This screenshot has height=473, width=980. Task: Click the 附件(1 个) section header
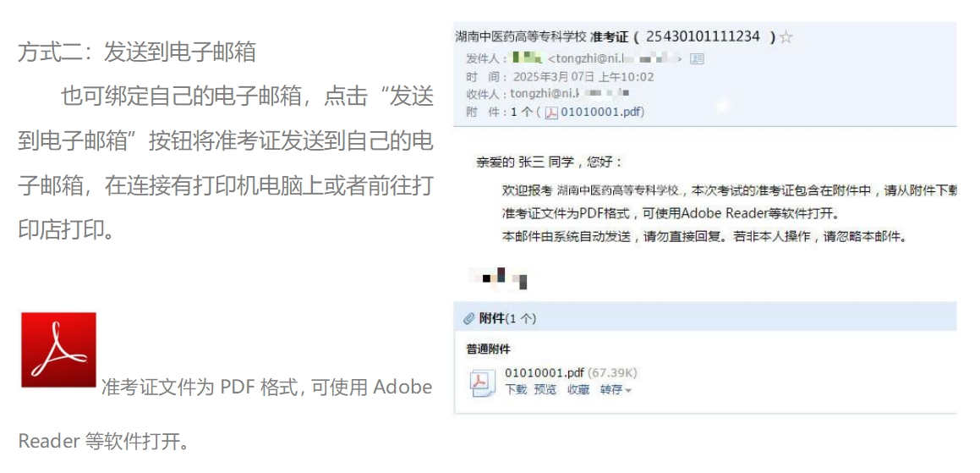click(x=507, y=318)
